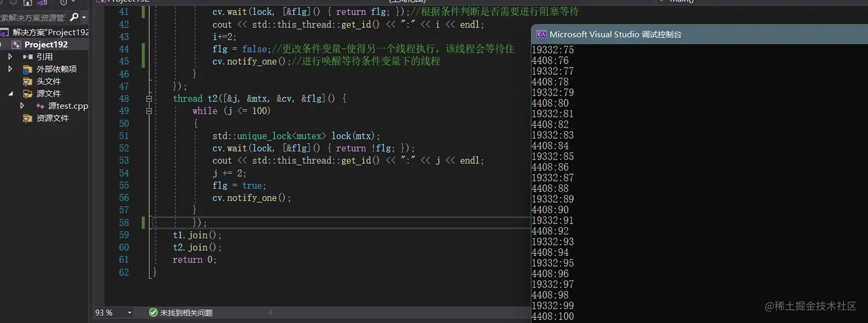Click the green check no-issues icon
This screenshot has height=323, width=868.
click(153, 313)
